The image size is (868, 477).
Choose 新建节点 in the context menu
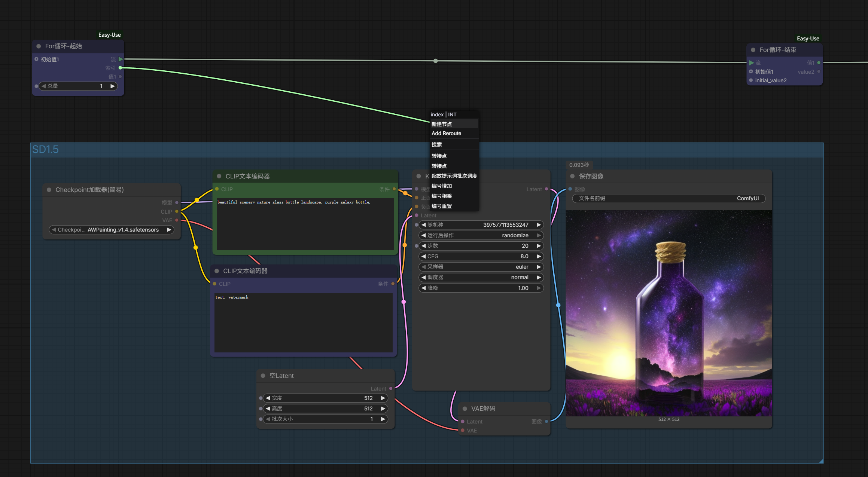point(442,124)
